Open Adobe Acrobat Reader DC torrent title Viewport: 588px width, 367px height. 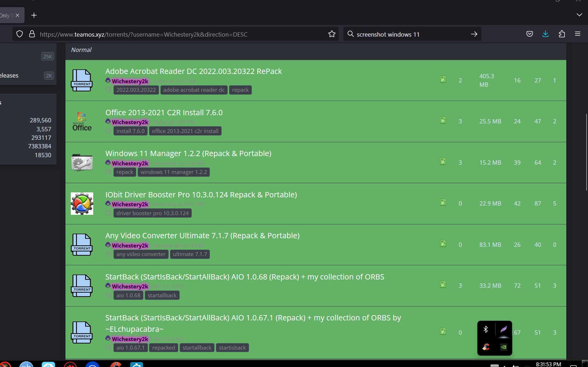point(194,71)
